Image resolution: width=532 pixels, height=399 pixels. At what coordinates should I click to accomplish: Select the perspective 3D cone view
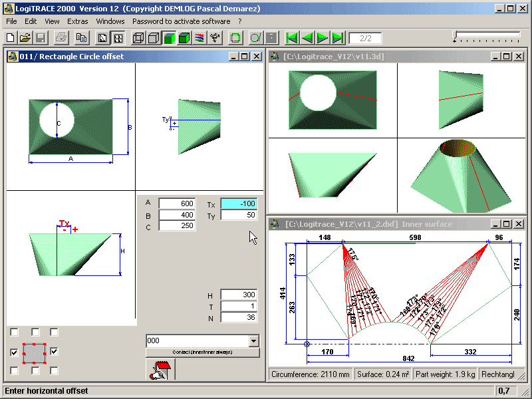coord(462,176)
